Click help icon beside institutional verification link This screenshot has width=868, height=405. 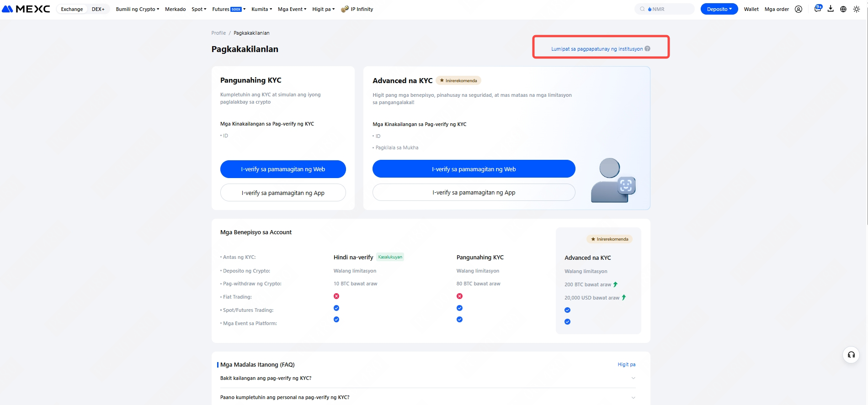coord(647,49)
